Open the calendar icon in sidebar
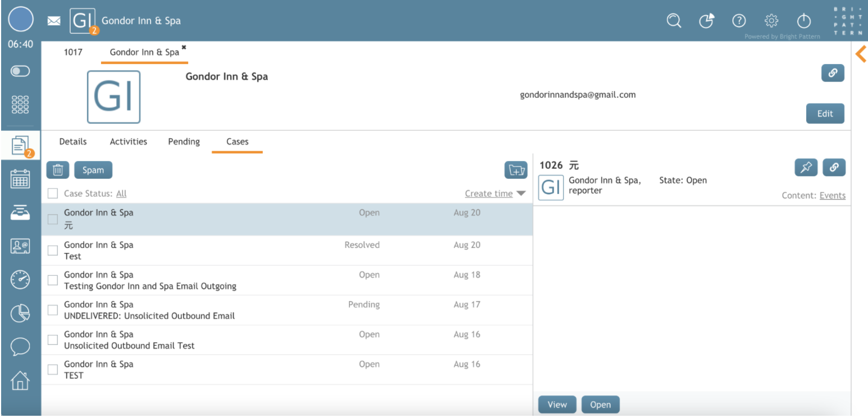The height and width of the screenshot is (418, 868). coord(20,179)
